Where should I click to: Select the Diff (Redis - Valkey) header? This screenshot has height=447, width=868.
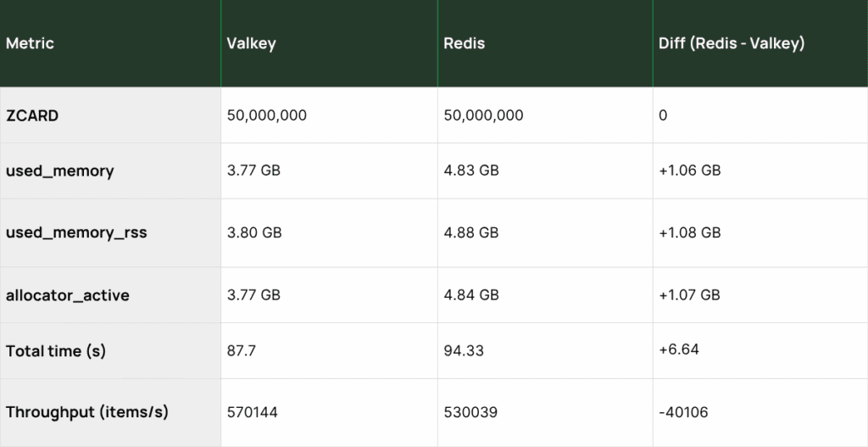[x=732, y=43]
